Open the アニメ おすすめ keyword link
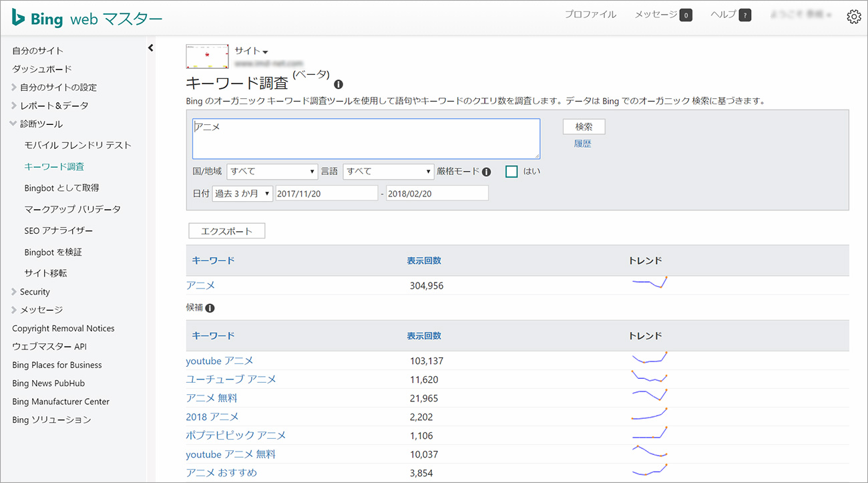The height and width of the screenshot is (483, 868). [222, 473]
